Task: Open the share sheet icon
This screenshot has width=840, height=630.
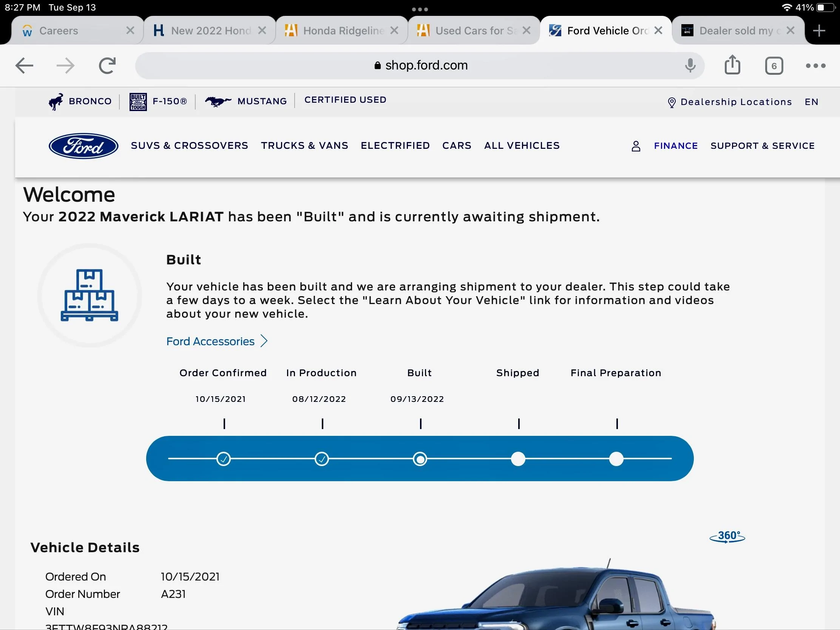Action: 732,65
